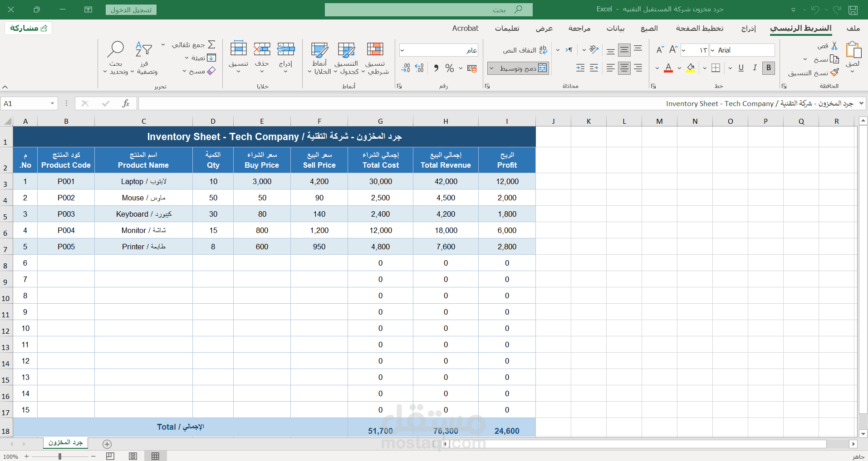Open the font color dropdown arrow
This screenshot has height=461, width=868.
657,68
